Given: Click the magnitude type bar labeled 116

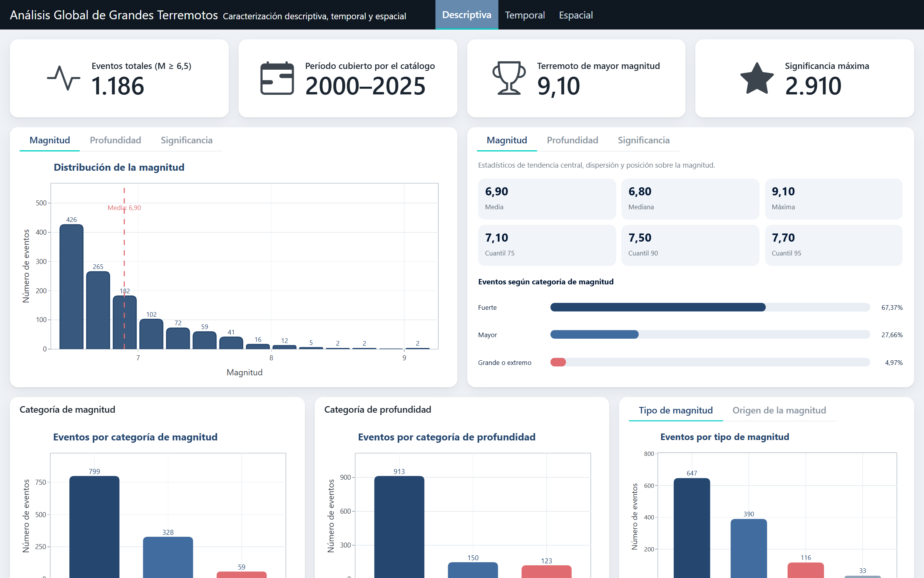Looking at the screenshot, I should point(806,570).
